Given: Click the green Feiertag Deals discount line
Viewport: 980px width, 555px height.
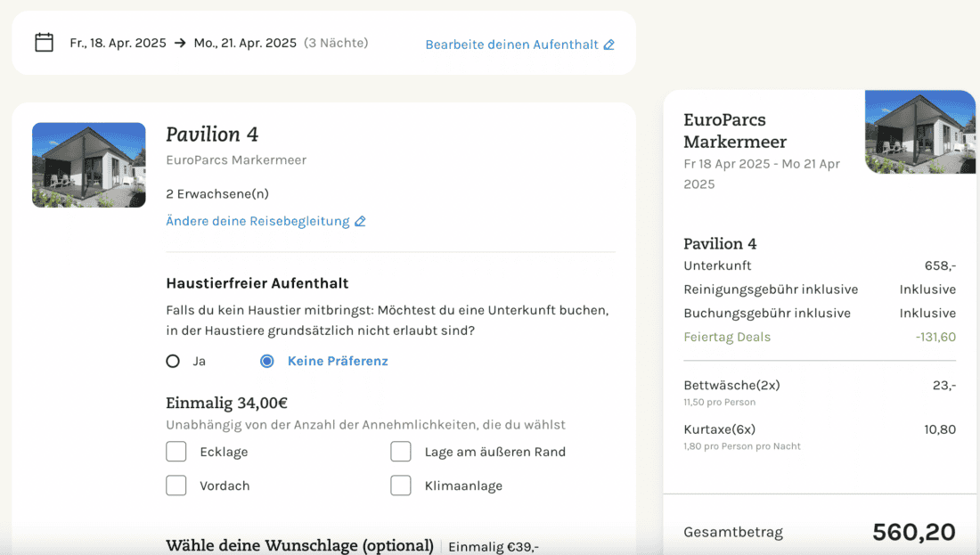Looking at the screenshot, I should coord(727,337).
